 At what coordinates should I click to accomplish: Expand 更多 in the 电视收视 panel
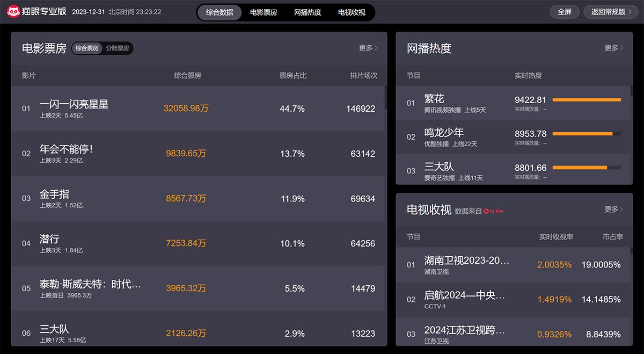pos(613,209)
